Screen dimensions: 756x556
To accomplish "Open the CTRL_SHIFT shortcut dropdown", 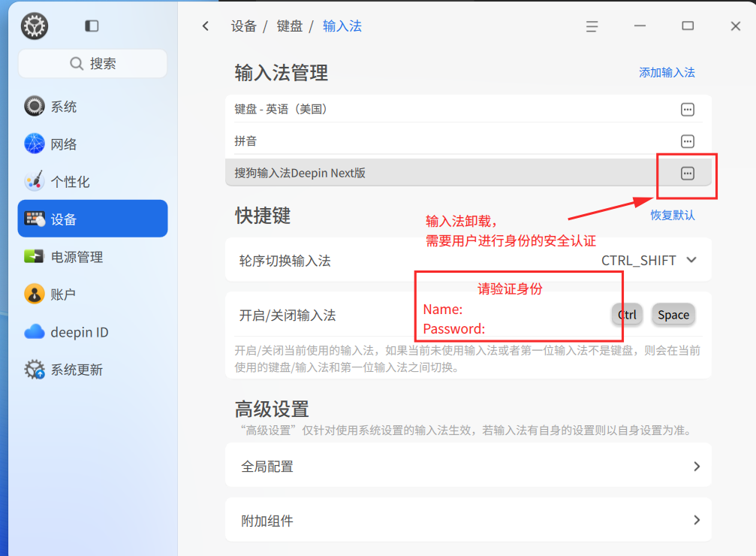I will (x=649, y=261).
